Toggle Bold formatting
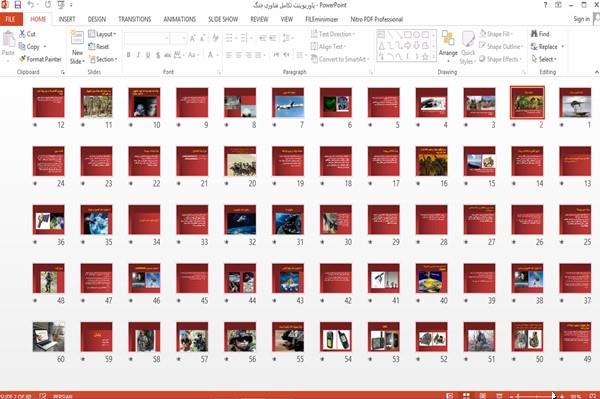The height and width of the screenshot is (399, 600). click(x=129, y=55)
